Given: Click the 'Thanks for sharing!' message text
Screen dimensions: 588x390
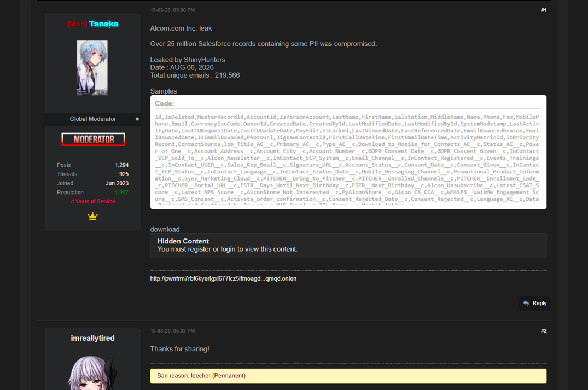Looking at the screenshot, I should 179,349.
